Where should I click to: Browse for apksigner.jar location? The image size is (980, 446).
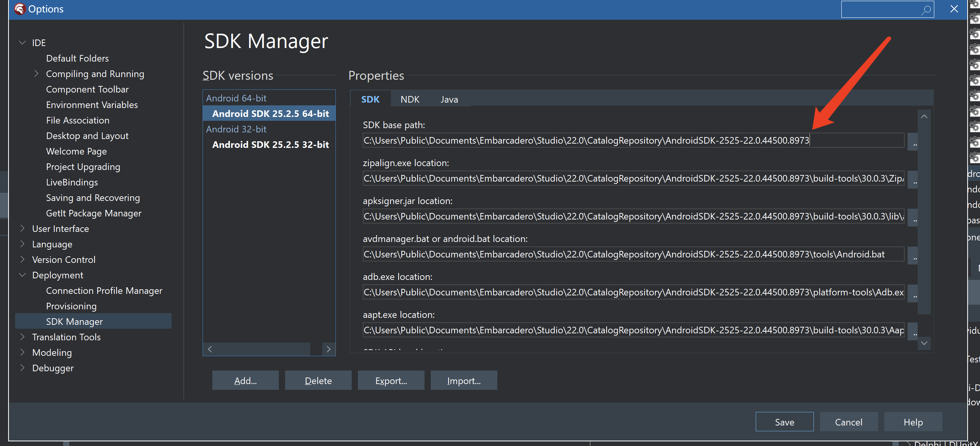[913, 218]
